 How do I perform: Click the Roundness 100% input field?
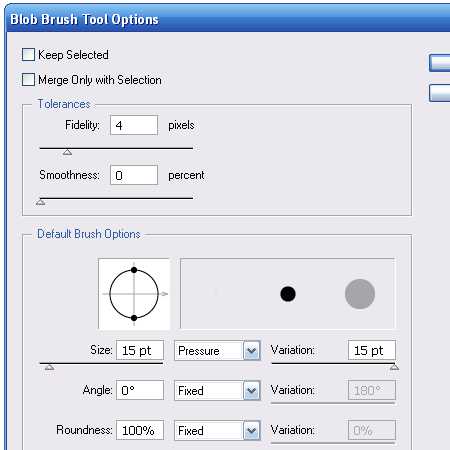click(140, 430)
